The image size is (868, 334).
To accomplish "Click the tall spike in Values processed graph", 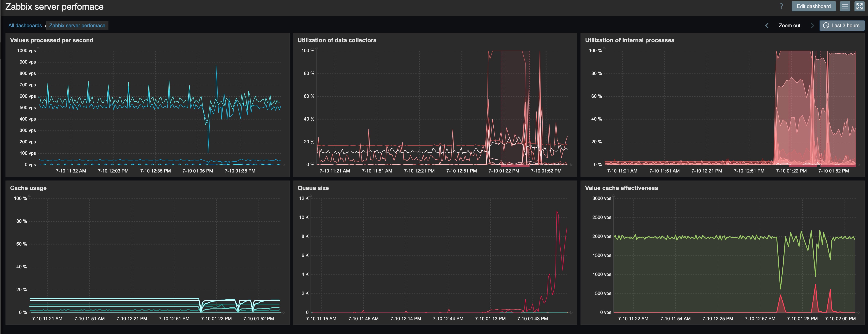I will [x=216, y=67].
